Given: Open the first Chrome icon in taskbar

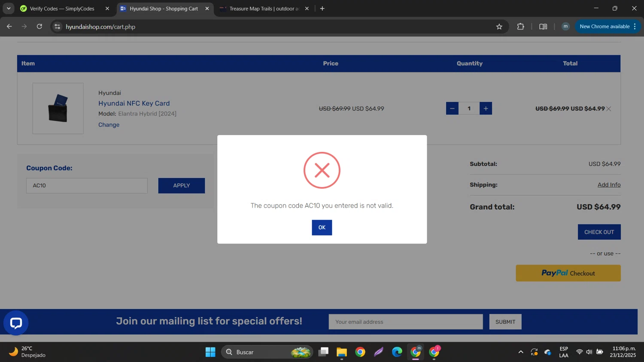Looking at the screenshot, I should point(360,352).
